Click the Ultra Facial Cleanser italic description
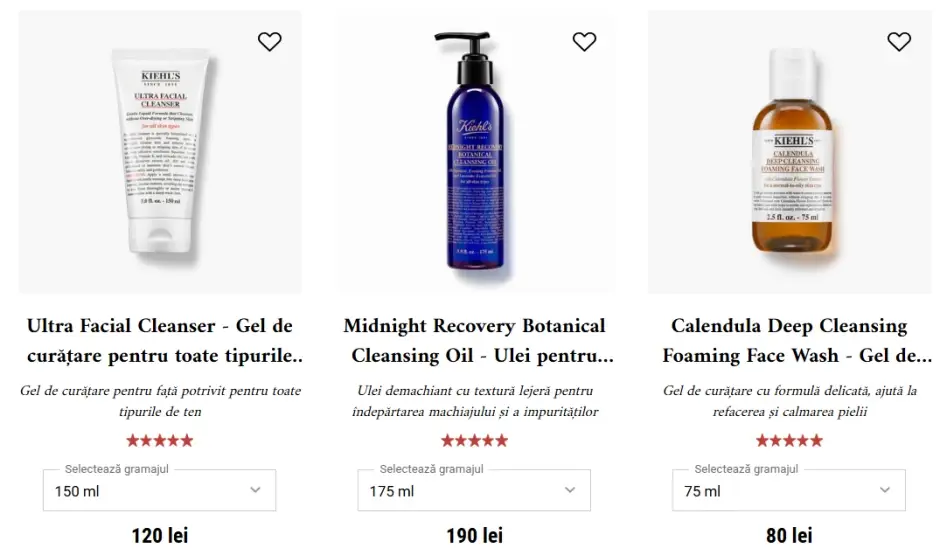 pyautogui.click(x=160, y=401)
